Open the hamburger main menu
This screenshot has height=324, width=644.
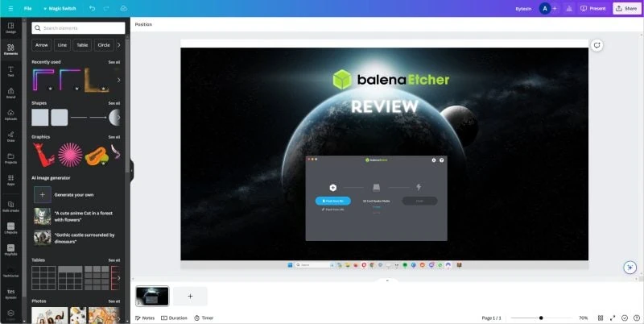coord(10,9)
